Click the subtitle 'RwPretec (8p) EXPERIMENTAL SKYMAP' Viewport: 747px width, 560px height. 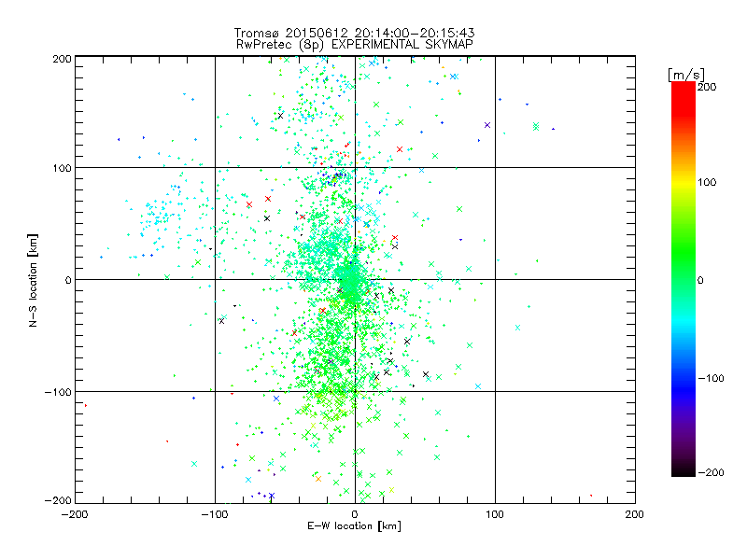355,44
